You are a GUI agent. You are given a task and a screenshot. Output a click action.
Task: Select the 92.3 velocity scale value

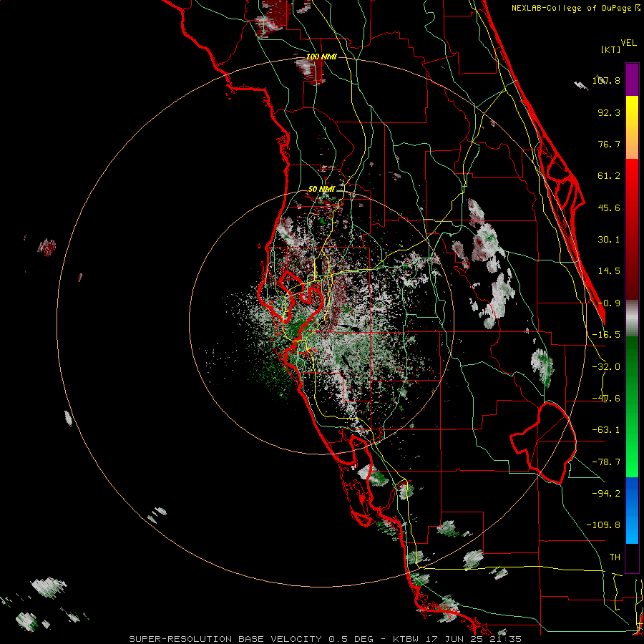[x=609, y=112]
